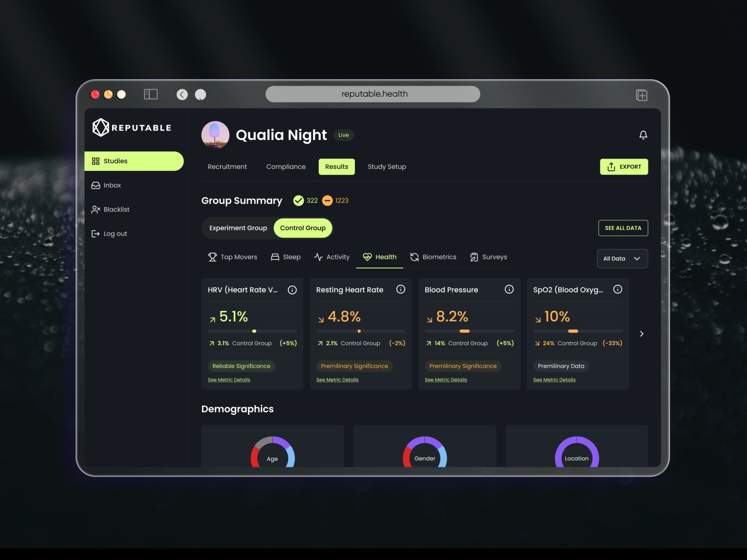Click the reputable.health address bar
This screenshot has width=747, height=560.
pyautogui.click(x=373, y=94)
